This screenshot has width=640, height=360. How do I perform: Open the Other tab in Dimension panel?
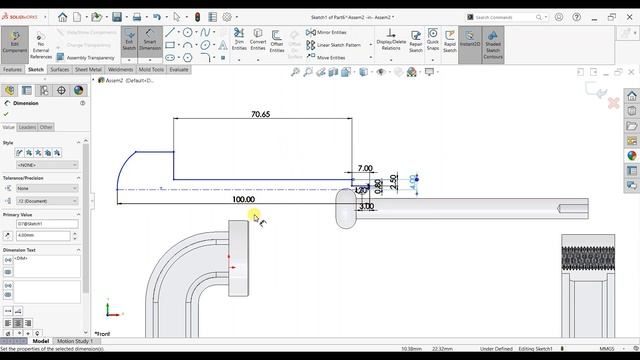click(46, 127)
